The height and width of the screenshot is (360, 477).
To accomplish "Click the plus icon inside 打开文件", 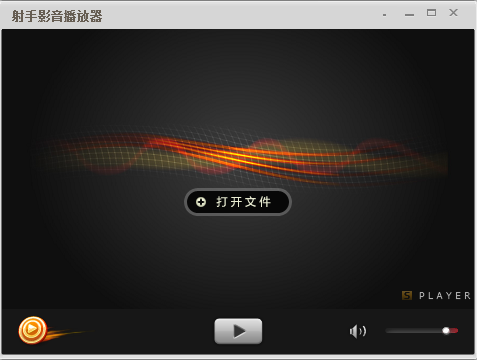I will 201,202.
